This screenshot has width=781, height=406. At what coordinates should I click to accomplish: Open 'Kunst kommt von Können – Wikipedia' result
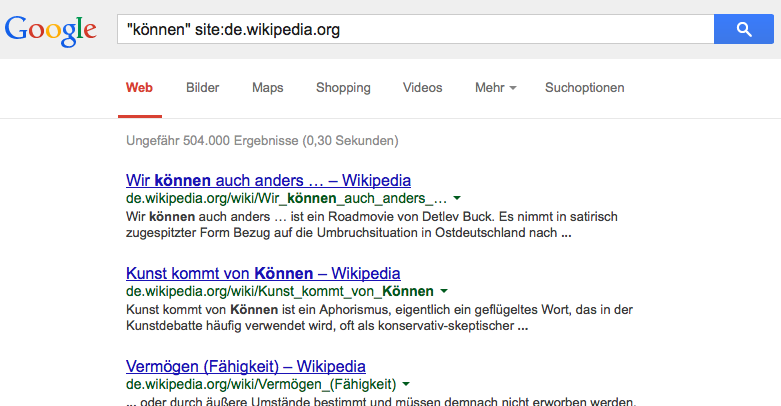pyautogui.click(x=263, y=273)
